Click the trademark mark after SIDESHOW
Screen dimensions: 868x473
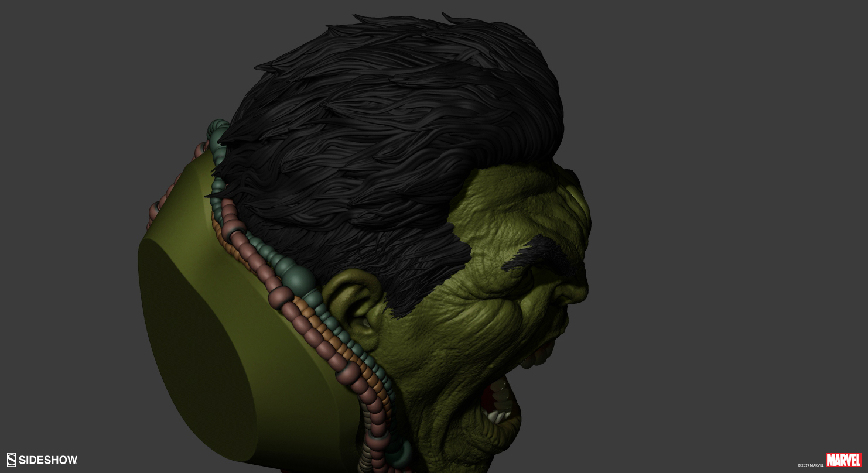pyautogui.click(x=76, y=463)
